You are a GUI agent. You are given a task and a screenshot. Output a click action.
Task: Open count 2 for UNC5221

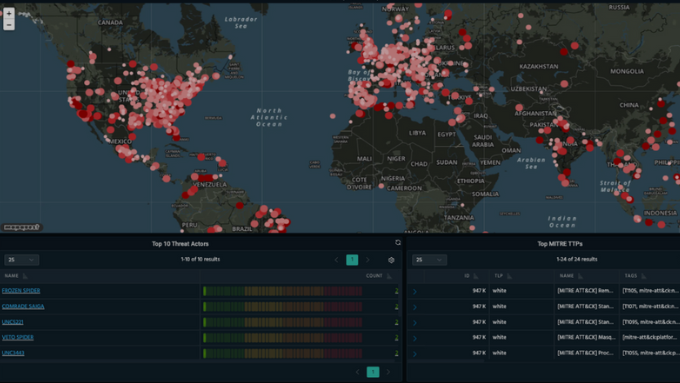tap(396, 322)
